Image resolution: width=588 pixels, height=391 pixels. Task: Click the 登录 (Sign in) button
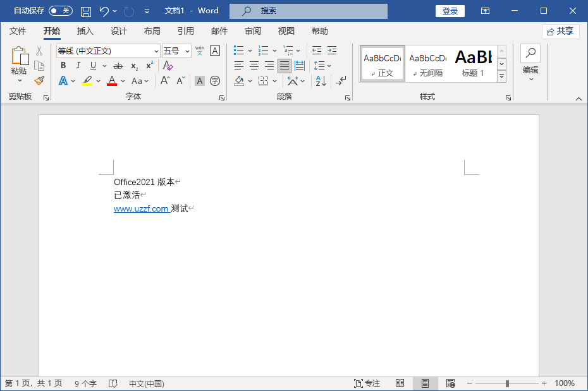[x=450, y=11]
